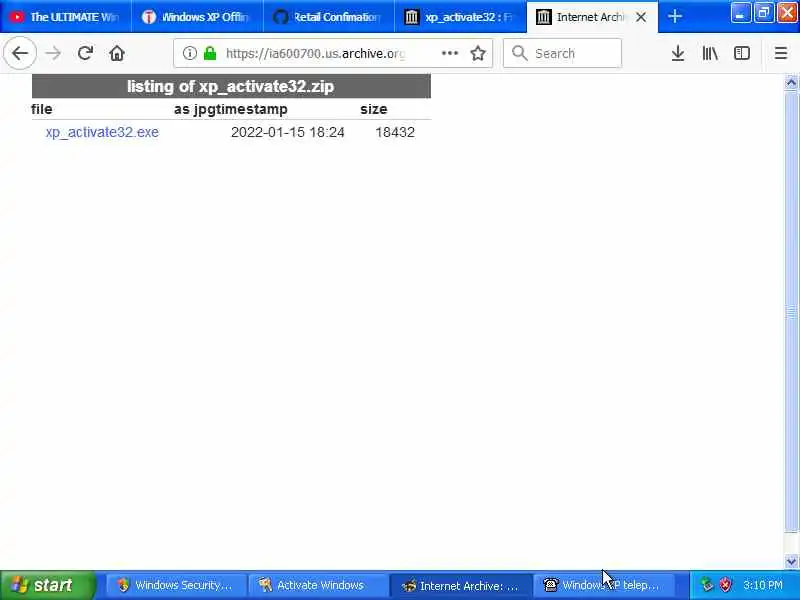Click the 'file' column header
The width and height of the screenshot is (800, 600).
click(x=41, y=109)
